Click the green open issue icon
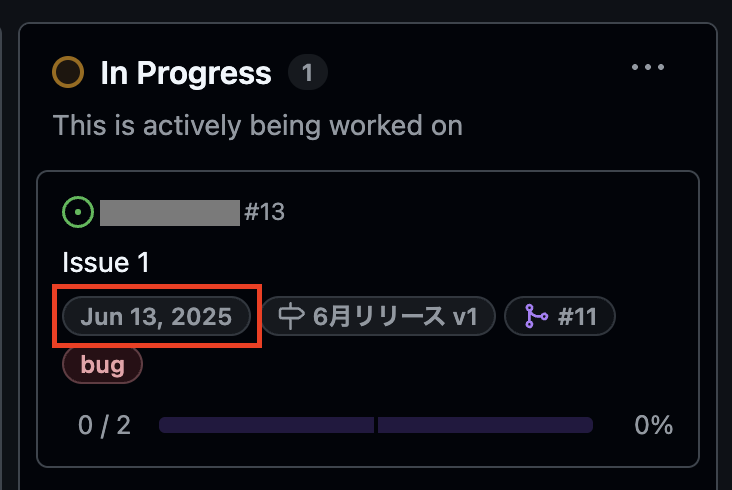The height and width of the screenshot is (490, 732). pyautogui.click(x=78, y=212)
